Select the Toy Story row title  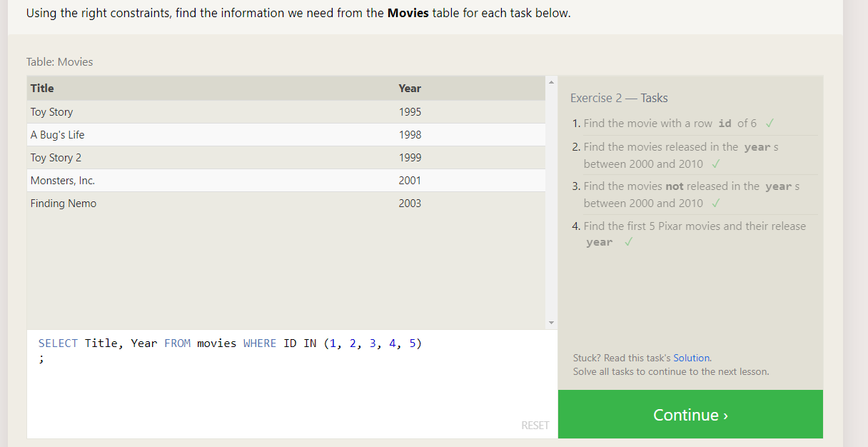pos(51,112)
